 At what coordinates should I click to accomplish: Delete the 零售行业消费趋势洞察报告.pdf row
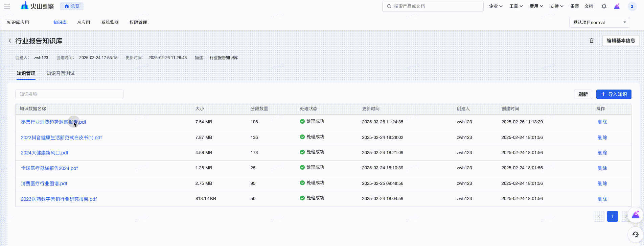click(602, 122)
